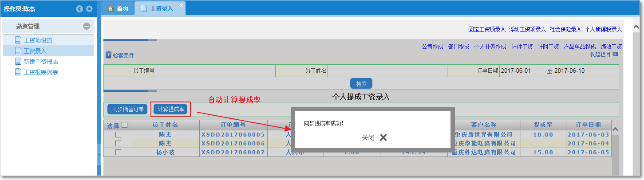Click the 订单日期 column header
Viewport: 644px width, 180px height.
click(x=589, y=125)
